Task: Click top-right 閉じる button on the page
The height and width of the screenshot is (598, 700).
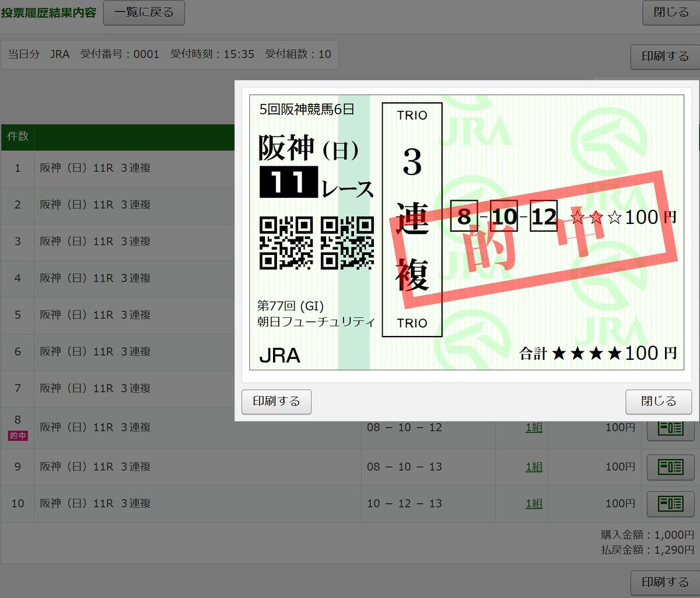Action: point(671,12)
